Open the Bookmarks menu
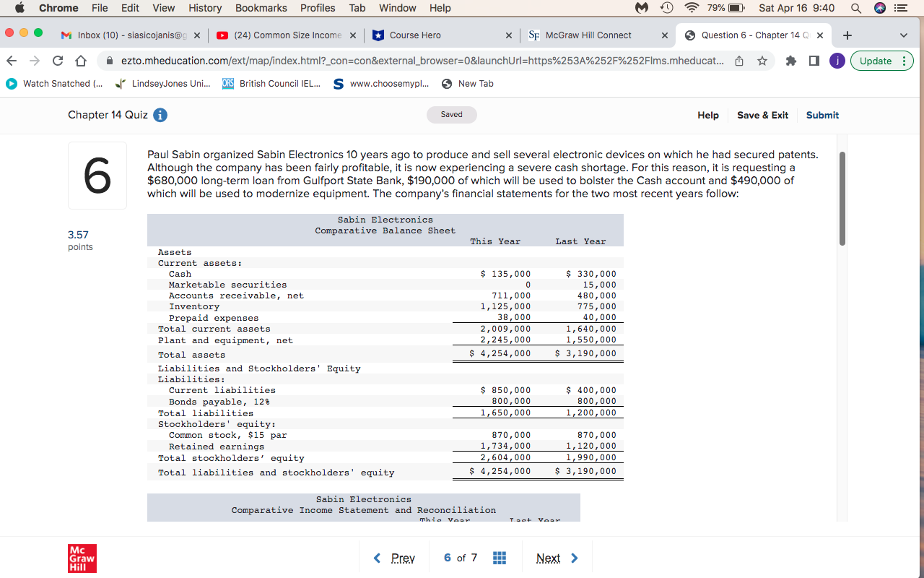The height and width of the screenshot is (578, 924). click(x=261, y=8)
